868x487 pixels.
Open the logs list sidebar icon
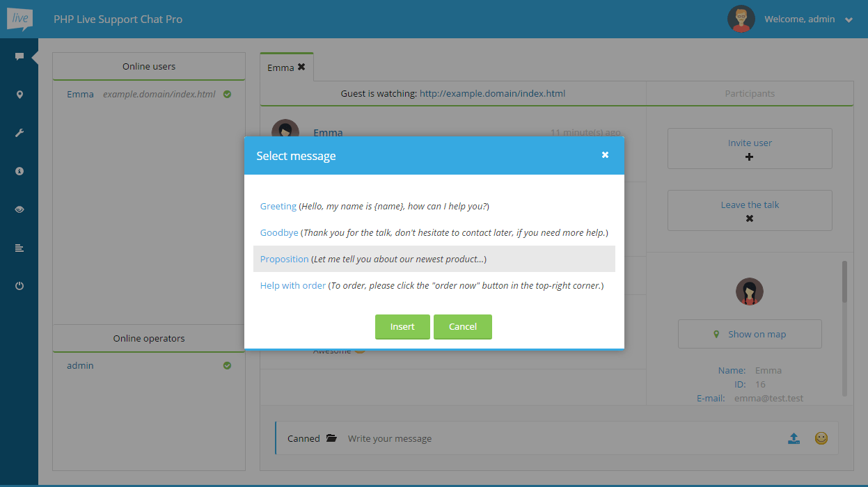(19, 248)
